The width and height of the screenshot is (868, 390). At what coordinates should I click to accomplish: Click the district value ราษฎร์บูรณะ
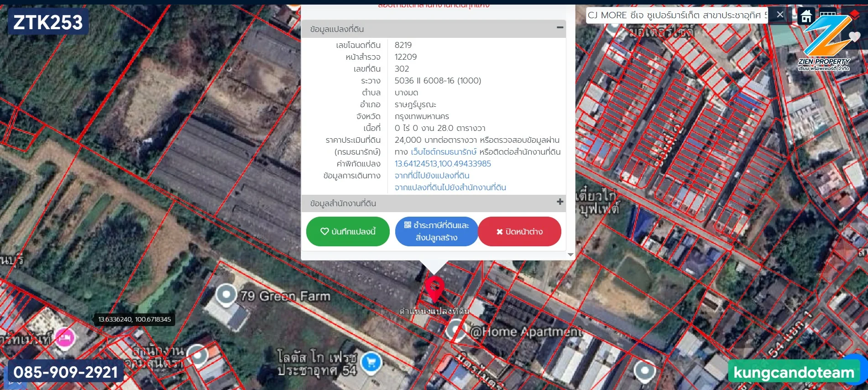[x=415, y=104]
